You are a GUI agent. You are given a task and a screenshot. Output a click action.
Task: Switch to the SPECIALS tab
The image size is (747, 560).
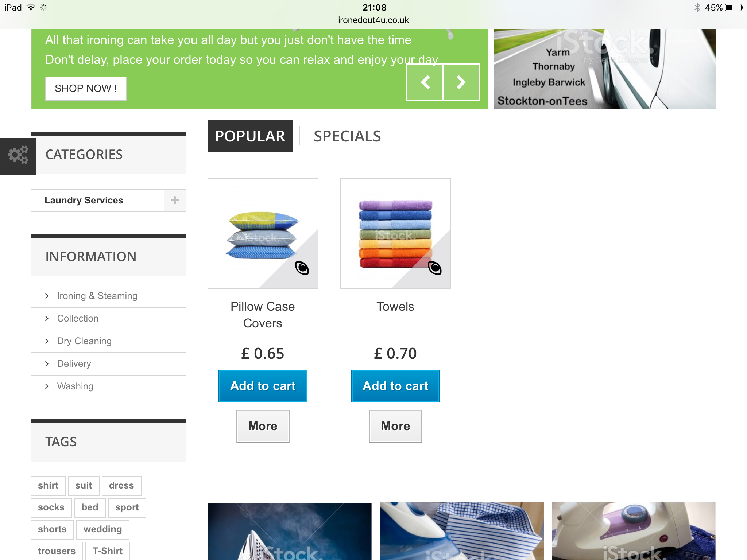(347, 136)
